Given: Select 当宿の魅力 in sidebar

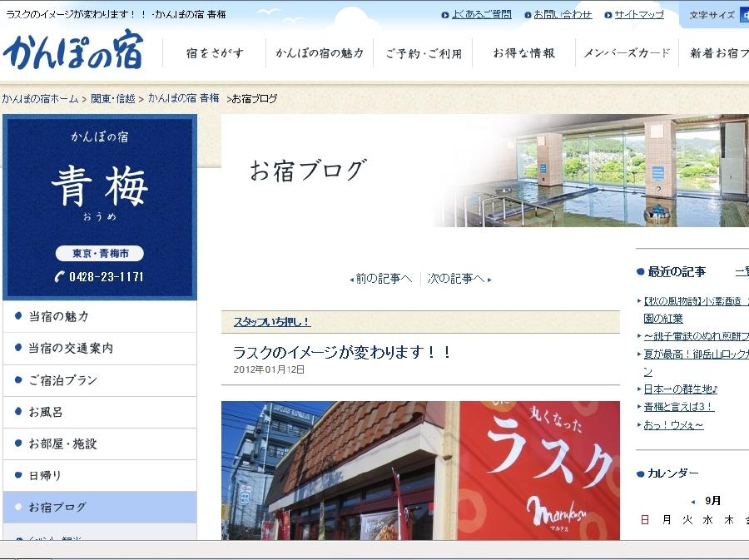Looking at the screenshot, I should click(100, 316).
